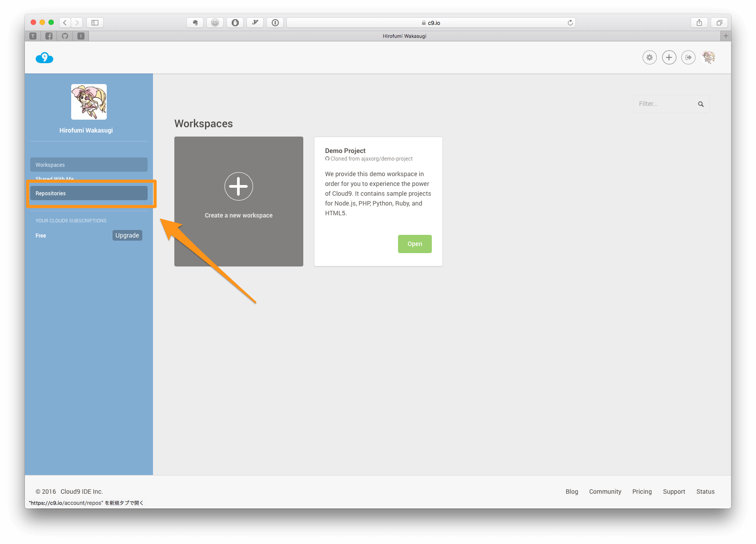Click Create a new workspace tile
This screenshot has width=756, height=544.
click(x=239, y=201)
